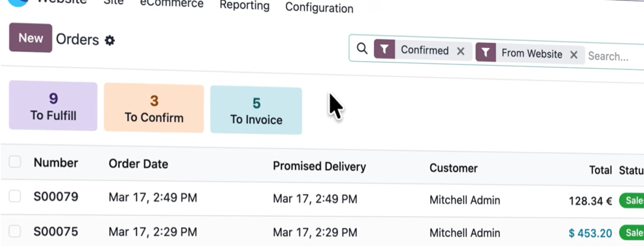Click Mitchell Admin in the S00075 row

[465, 233]
